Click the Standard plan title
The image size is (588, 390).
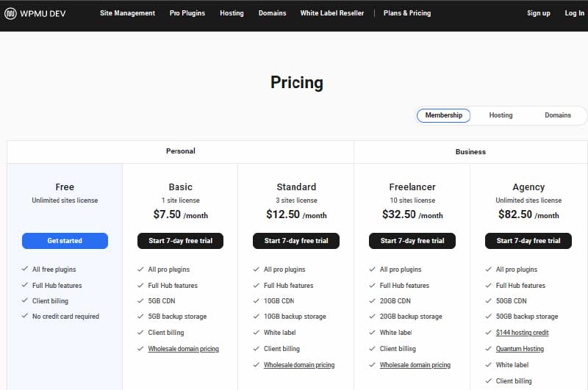tap(296, 187)
